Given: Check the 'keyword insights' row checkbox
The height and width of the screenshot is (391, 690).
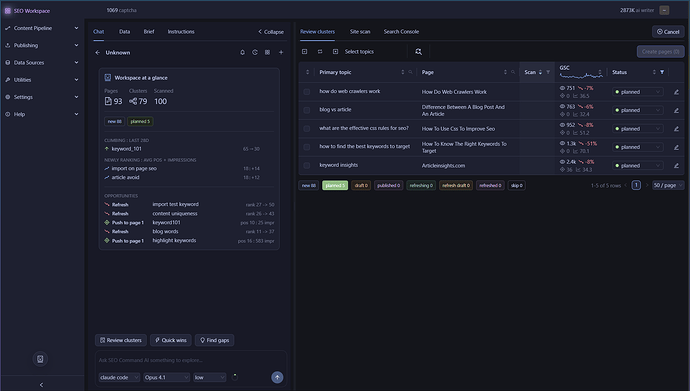Looking at the screenshot, I should tap(307, 166).
